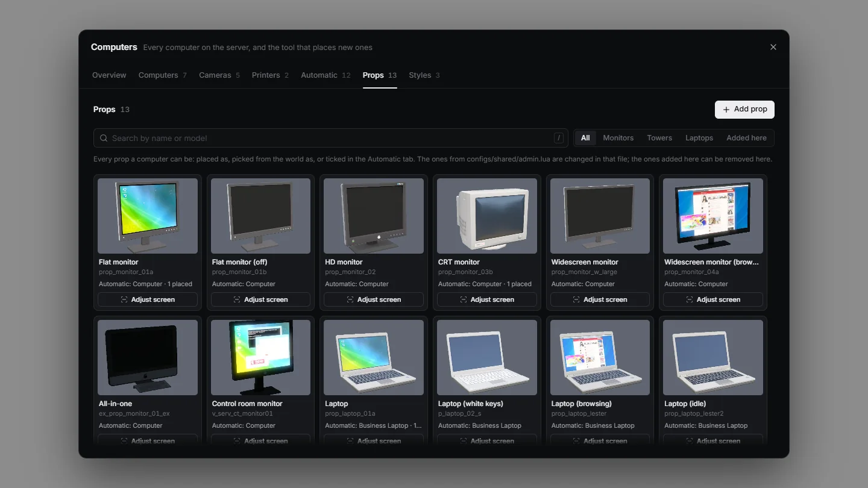Focus the Search by name or model field
The width and height of the screenshot is (868, 488).
(x=331, y=138)
